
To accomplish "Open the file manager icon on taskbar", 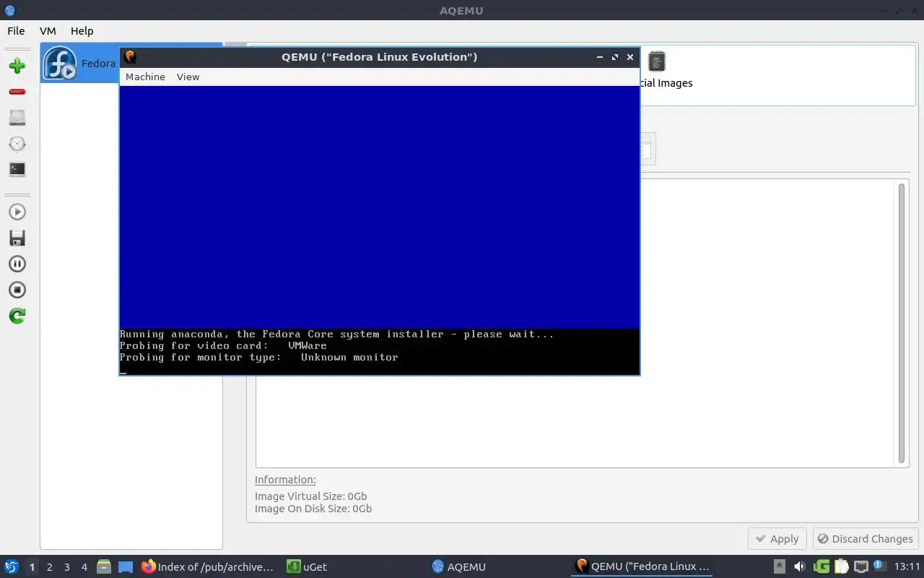I will coord(104,567).
